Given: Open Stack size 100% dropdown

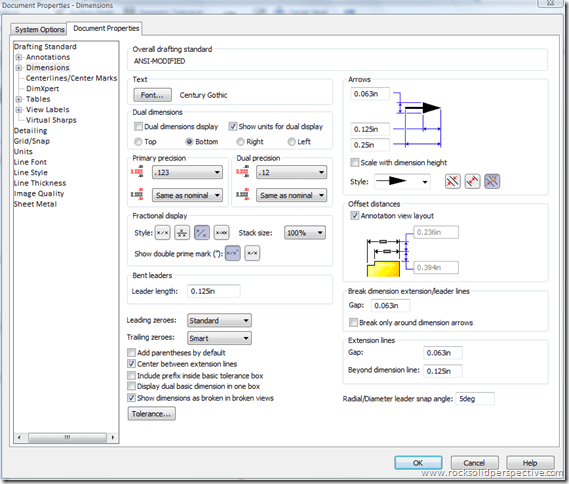Looking at the screenshot, I should (x=305, y=233).
